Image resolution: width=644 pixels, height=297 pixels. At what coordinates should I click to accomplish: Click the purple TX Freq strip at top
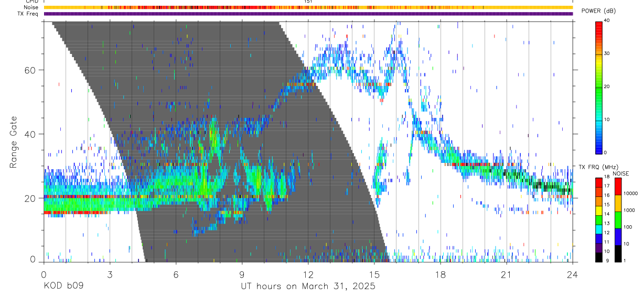pos(308,14)
